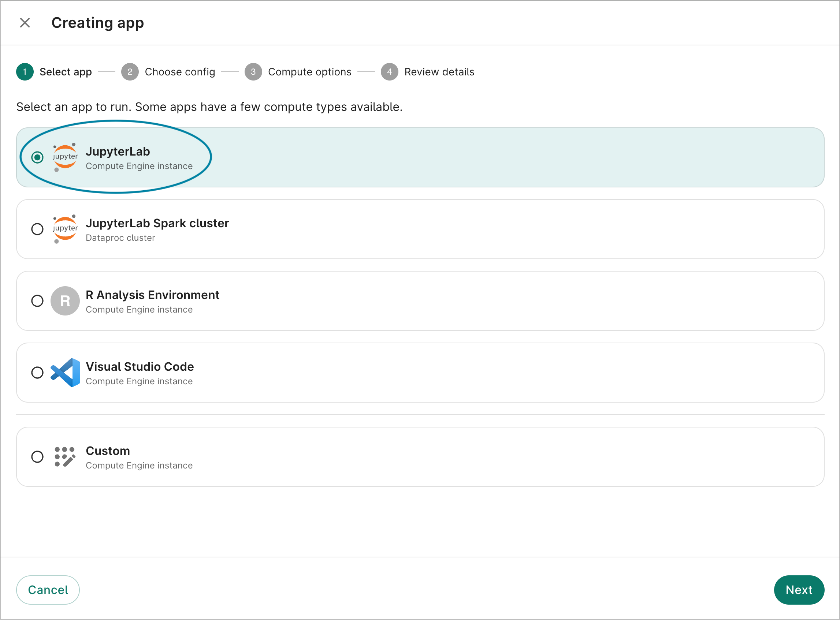Click the Visual Studio Code title
The width and height of the screenshot is (840, 620).
click(x=140, y=366)
